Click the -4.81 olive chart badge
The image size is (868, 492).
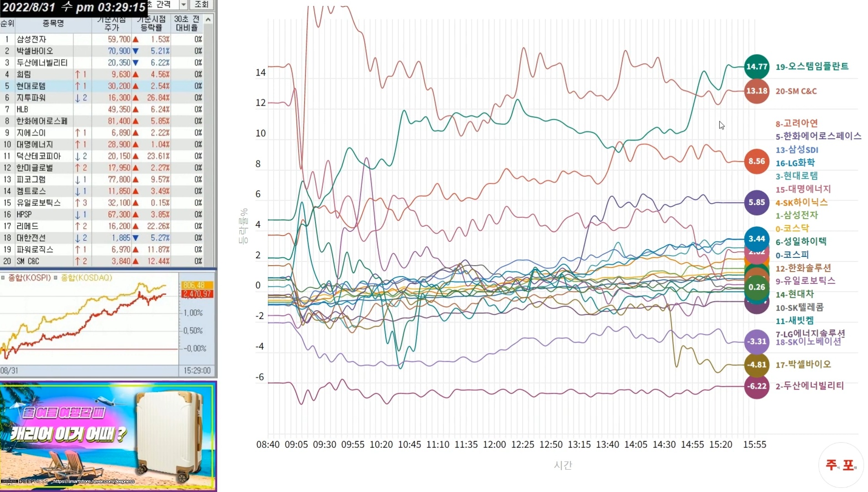(x=756, y=365)
